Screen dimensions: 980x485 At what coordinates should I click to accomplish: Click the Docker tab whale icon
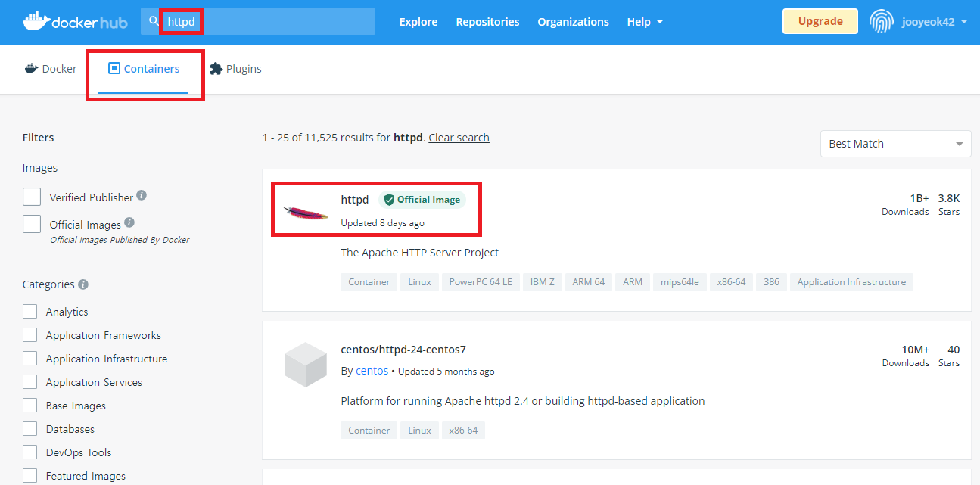coord(31,69)
